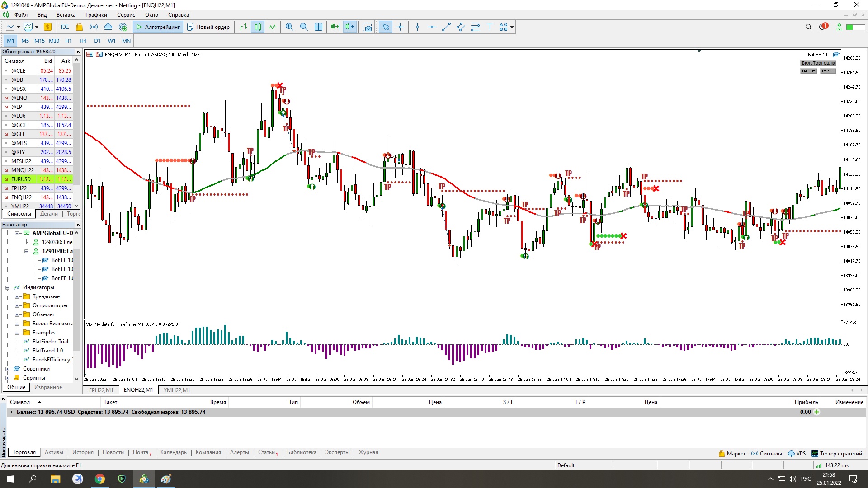Select the H4 timeframe button
This screenshot has height=488, width=868.
pyautogui.click(x=83, y=41)
